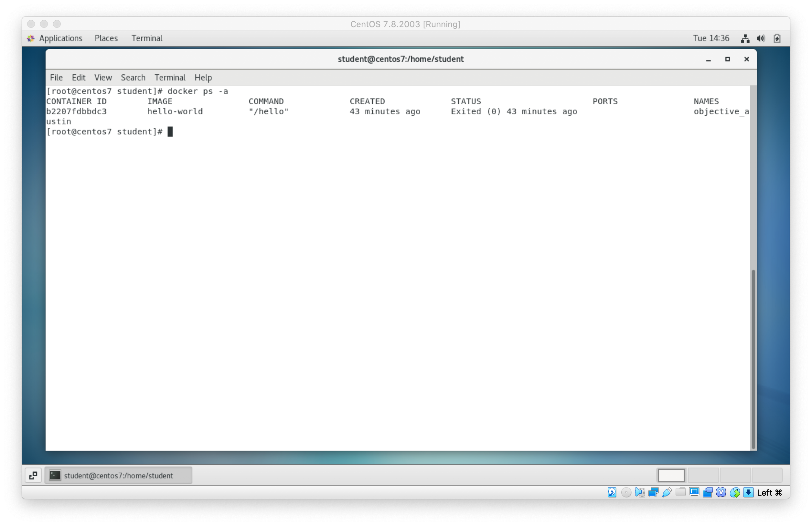The image size is (812, 526).
Task: Click the VirtualBox mouse integration icon
Action: click(x=735, y=492)
